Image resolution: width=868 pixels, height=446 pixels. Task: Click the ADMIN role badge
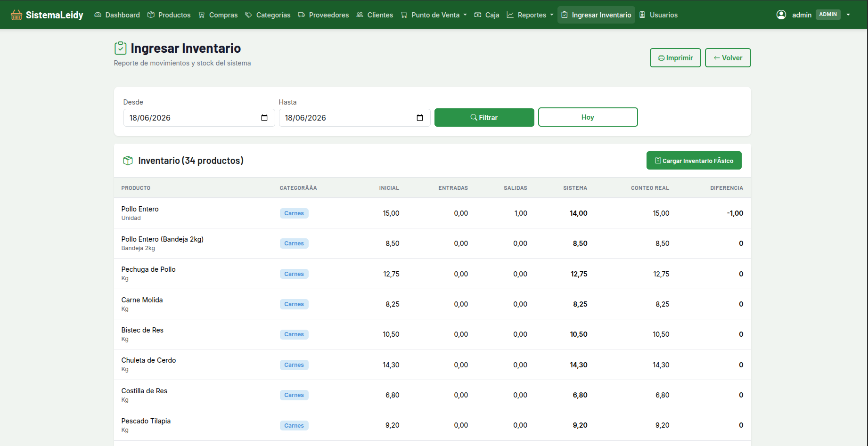point(828,15)
